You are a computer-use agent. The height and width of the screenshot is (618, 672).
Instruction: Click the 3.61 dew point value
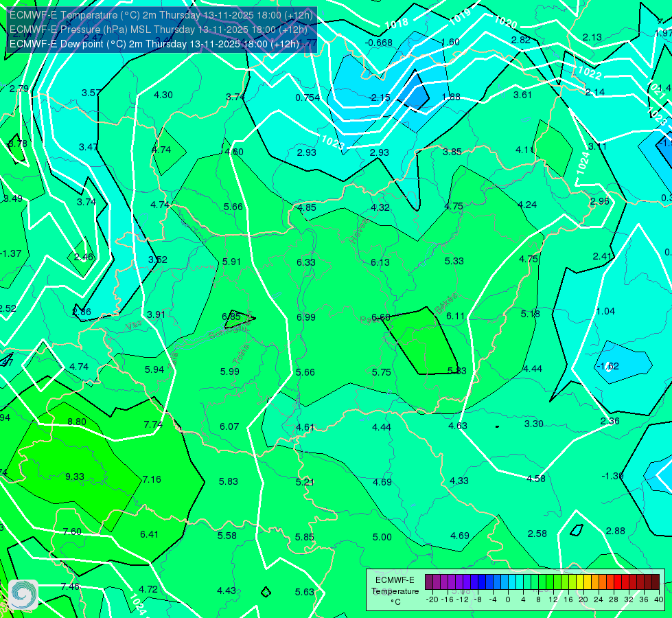pyautogui.click(x=522, y=95)
